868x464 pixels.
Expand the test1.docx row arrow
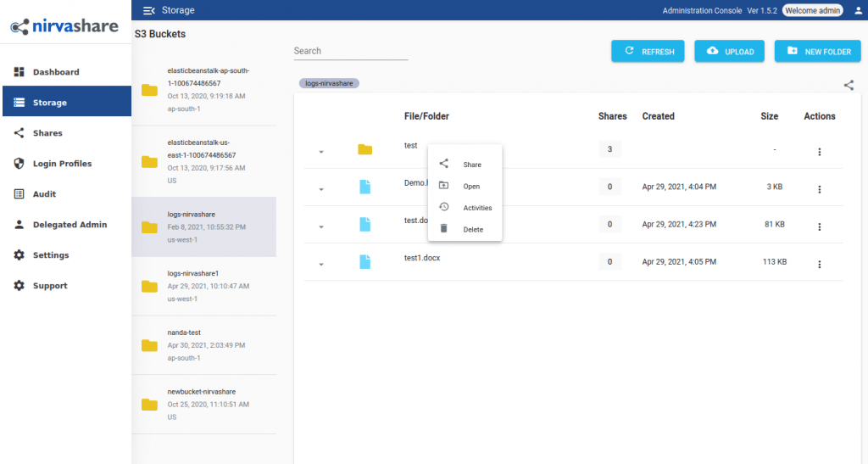tap(321, 265)
